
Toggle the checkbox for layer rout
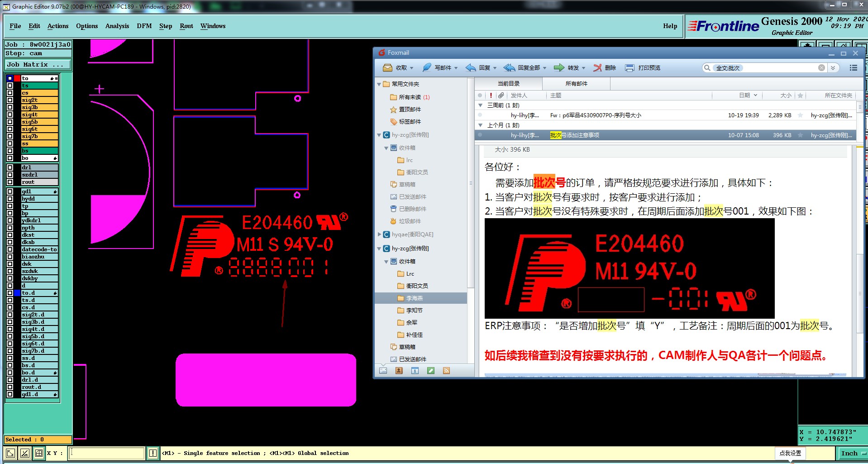[10, 182]
